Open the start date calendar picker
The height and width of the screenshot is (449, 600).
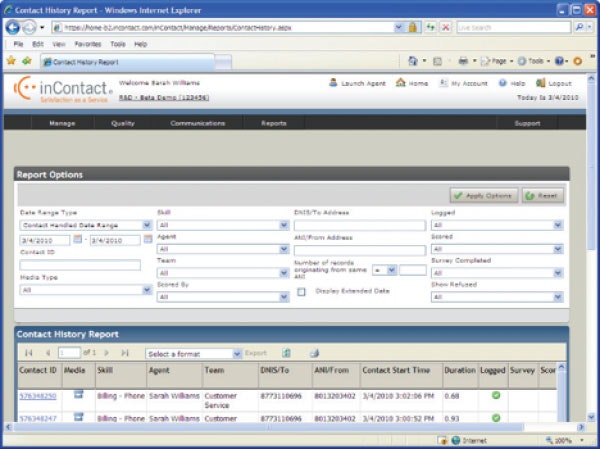(79, 240)
